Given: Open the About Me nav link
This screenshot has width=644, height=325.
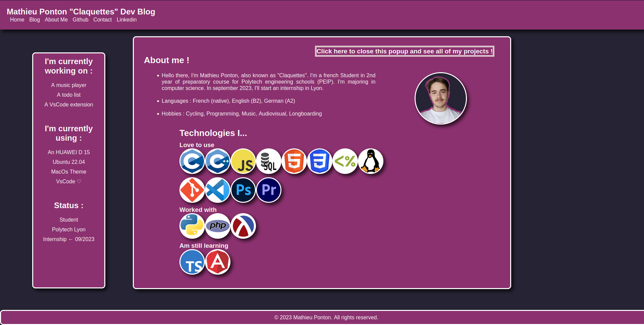Looking at the screenshot, I should point(56,20).
